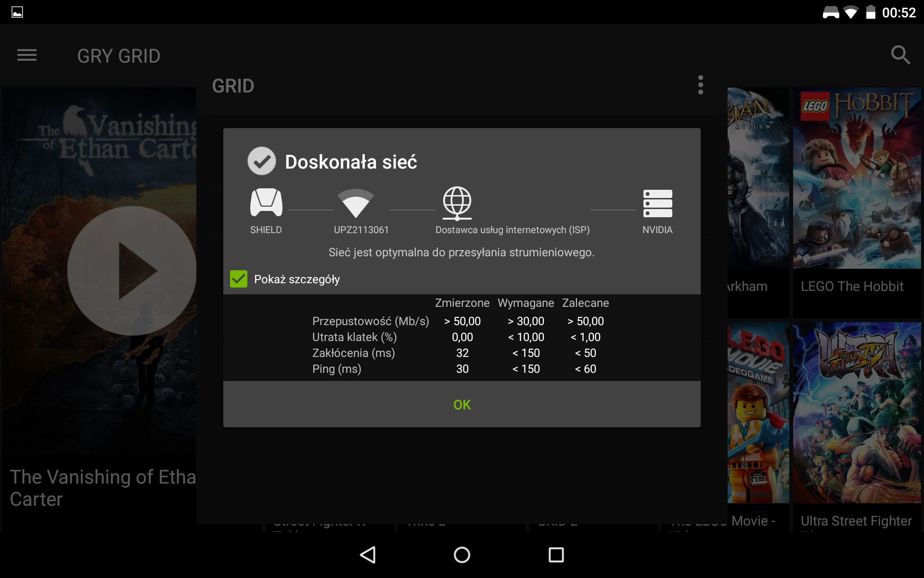Open the hamburger navigation menu
The width and height of the screenshot is (924, 578).
27,55
